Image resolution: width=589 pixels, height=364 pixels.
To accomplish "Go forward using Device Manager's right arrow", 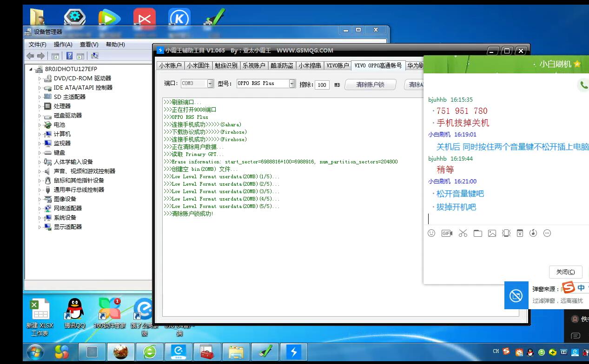I will 41,56.
